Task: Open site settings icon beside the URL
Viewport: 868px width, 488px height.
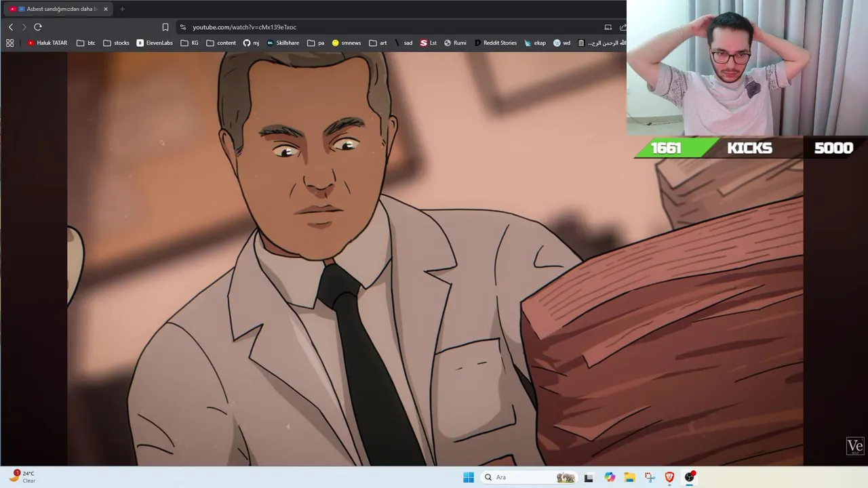Action: tap(183, 27)
